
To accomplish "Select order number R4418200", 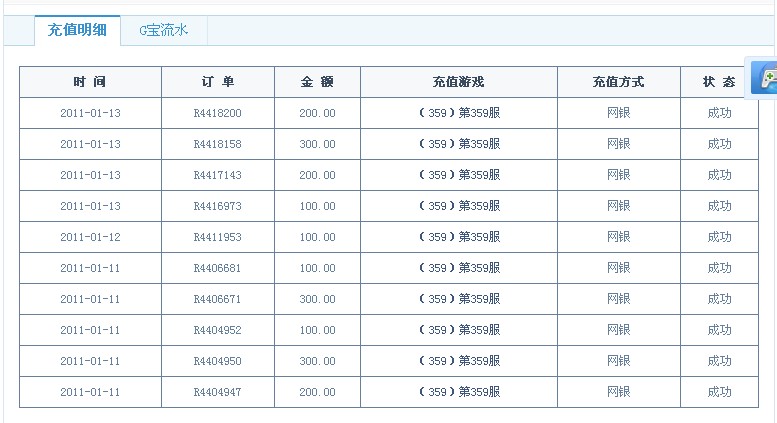I will [x=218, y=113].
